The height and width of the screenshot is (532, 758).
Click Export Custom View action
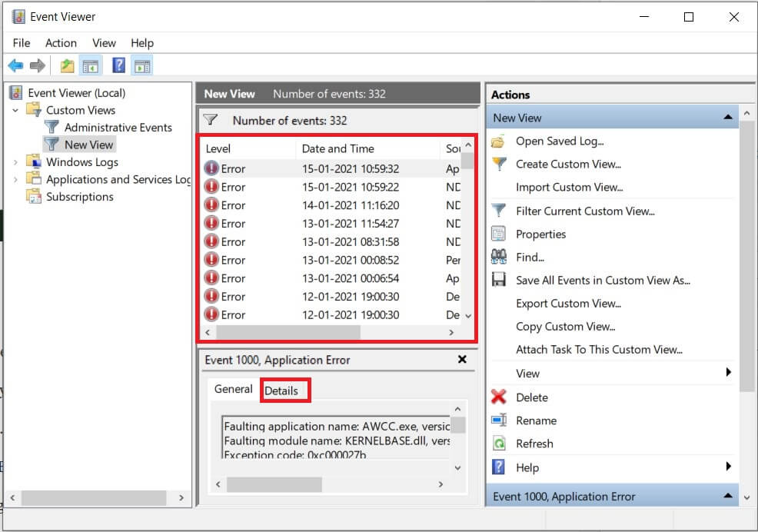point(568,303)
